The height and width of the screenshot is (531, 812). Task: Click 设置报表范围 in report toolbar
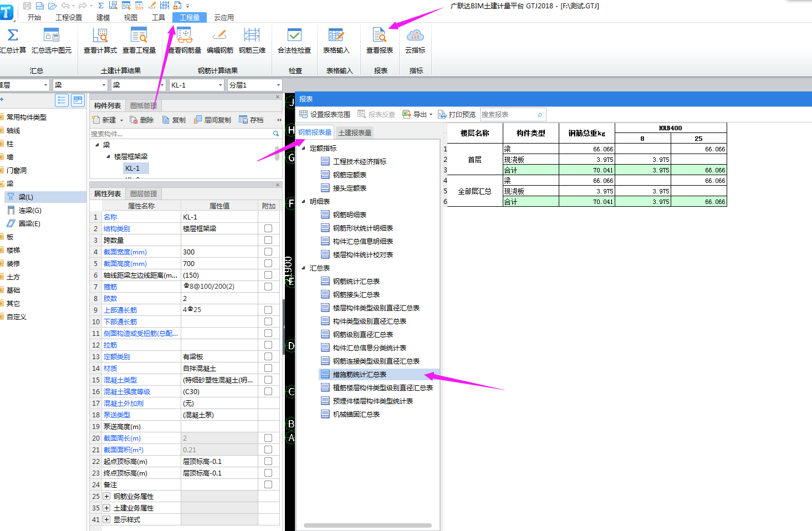(x=325, y=114)
